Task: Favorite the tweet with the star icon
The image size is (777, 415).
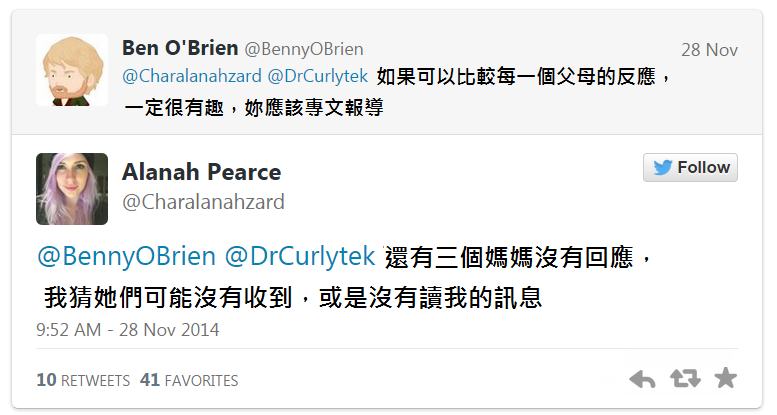Action: pos(726,379)
